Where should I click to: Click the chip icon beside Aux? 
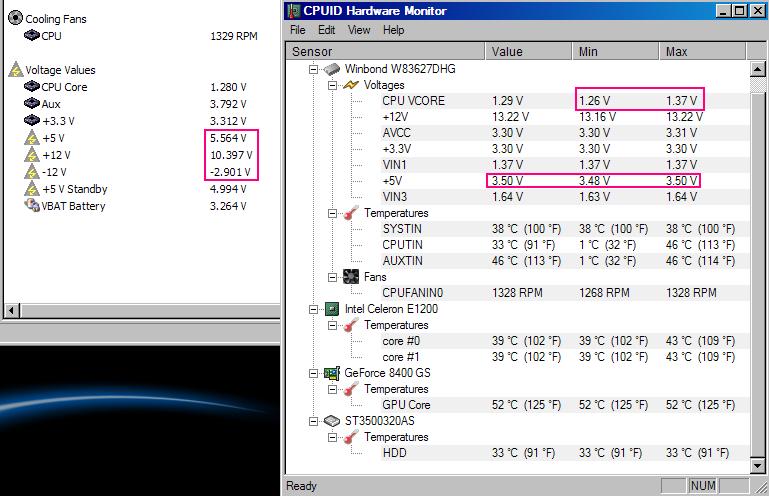pyautogui.click(x=32, y=104)
